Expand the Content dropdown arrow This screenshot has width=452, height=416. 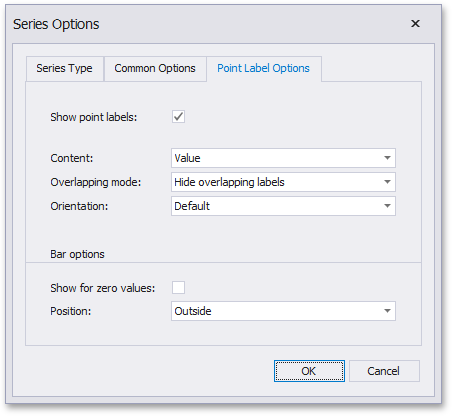pyautogui.click(x=387, y=158)
